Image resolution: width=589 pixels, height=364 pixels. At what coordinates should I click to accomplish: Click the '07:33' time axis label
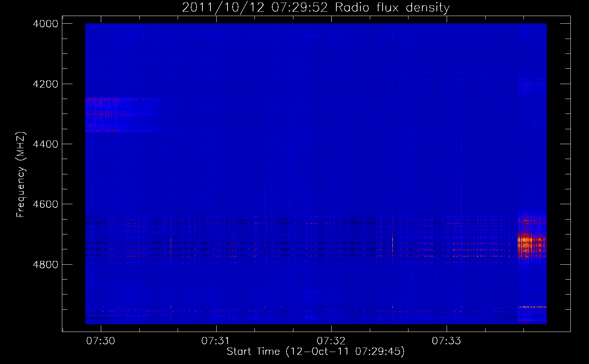click(x=447, y=341)
